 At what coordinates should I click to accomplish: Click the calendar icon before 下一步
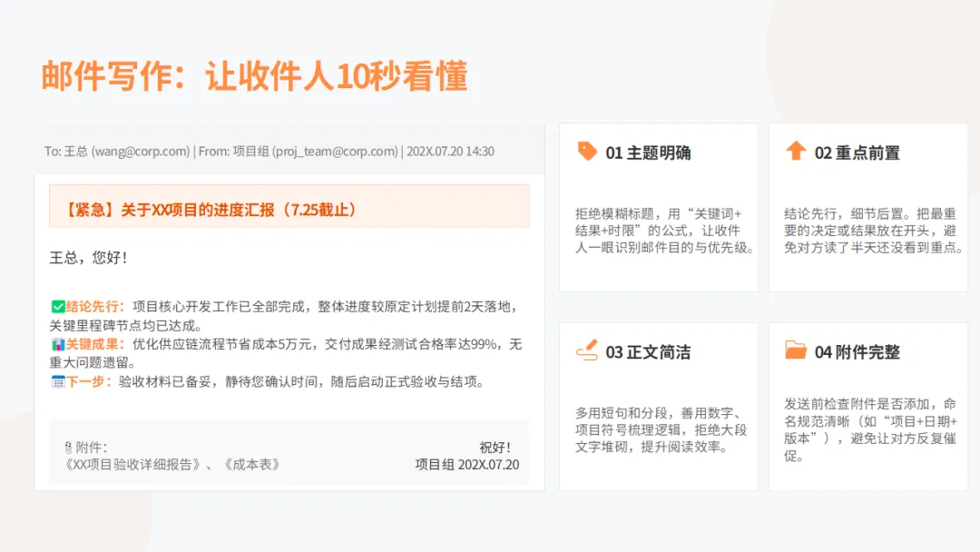57,381
